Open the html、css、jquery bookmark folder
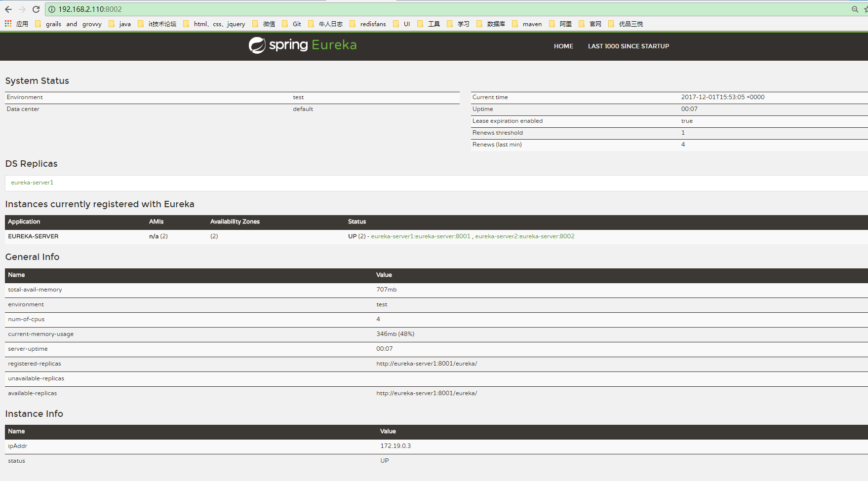 (x=214, y=24)
